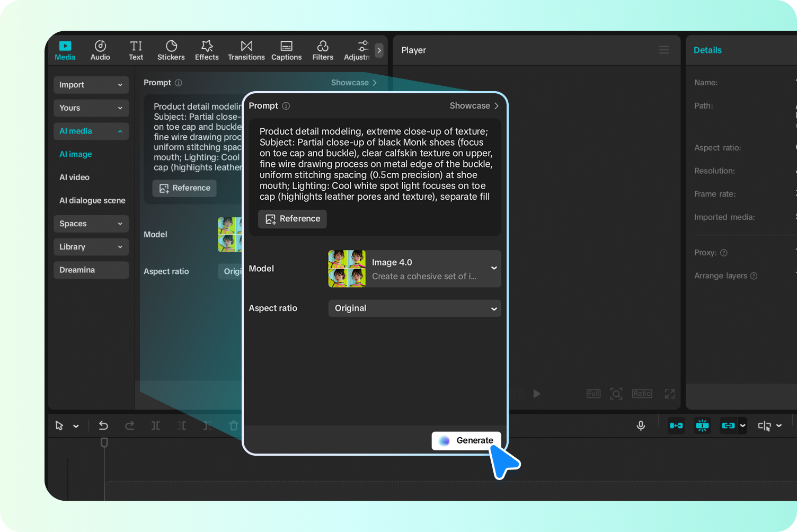This screenshot has height=532, width=797.
Task: Click the Undo icon in the timeline toolbar
Action: pos(103,425)
